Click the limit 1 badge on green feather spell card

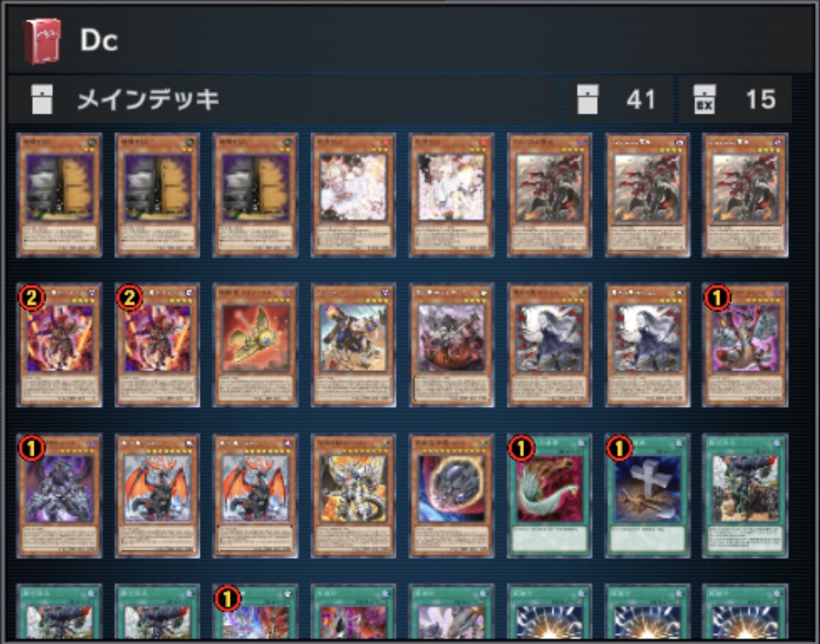521,449
